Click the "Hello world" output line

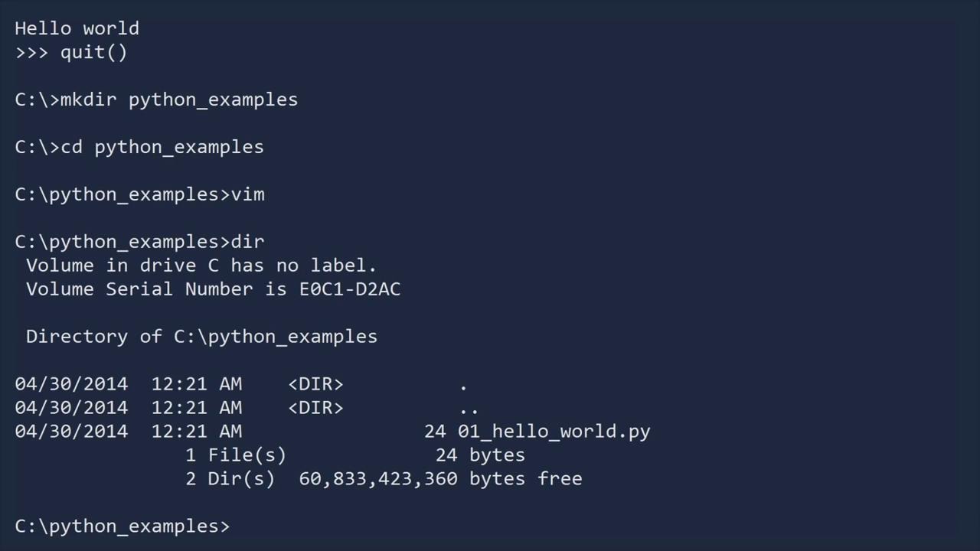click(77, 28)
